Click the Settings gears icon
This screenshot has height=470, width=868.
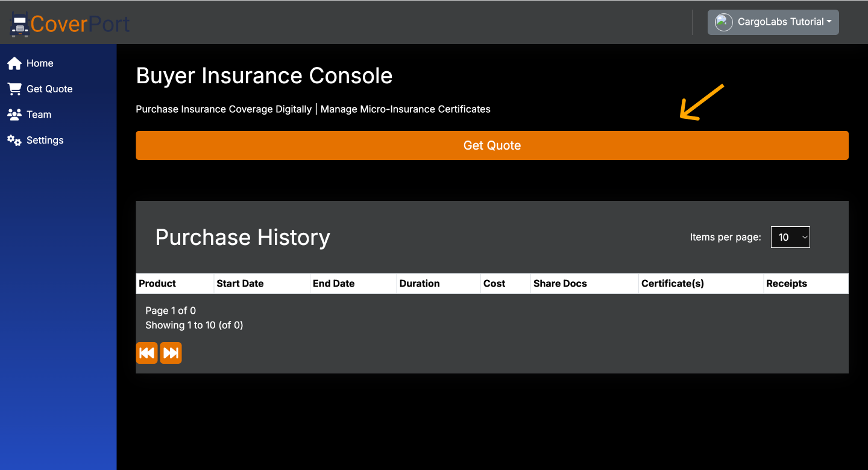pyautogui.click(x=14, y=140)
